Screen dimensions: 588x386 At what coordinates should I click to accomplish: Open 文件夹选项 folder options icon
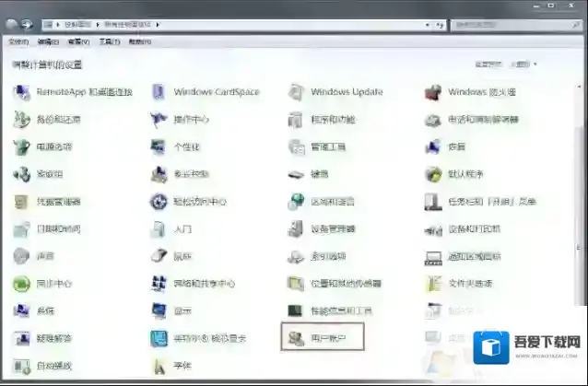click(x=433, y=284)
